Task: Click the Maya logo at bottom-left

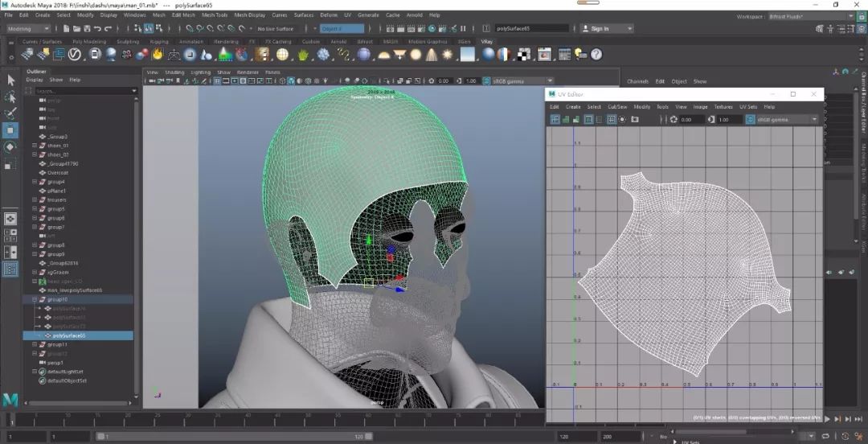Action: 10,401
